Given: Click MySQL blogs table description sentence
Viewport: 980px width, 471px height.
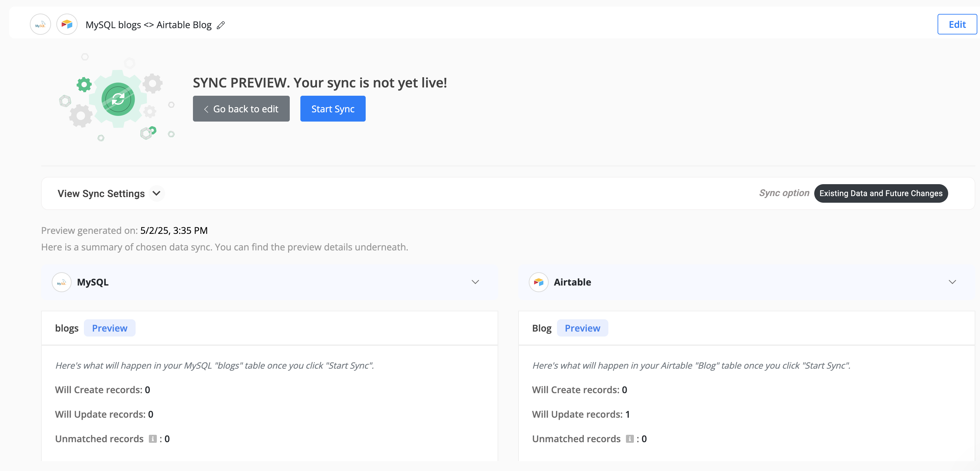Looking at the screenshot, I should click(x=214, y=366).
